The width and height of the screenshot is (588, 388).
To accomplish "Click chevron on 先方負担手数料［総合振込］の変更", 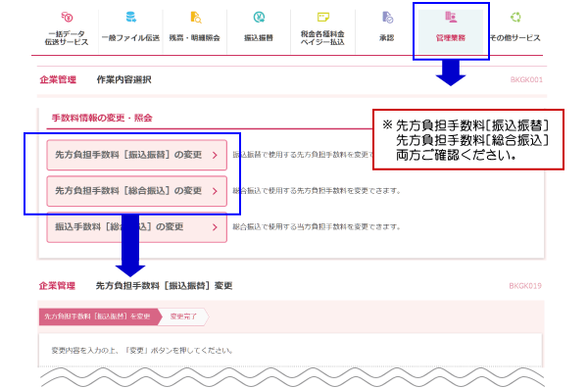I will 215,191.
